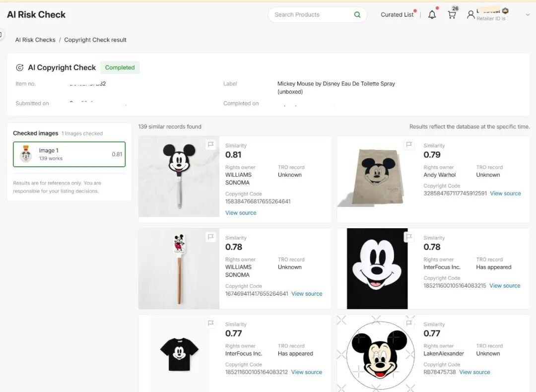
Task: Click the user profile icon
Action: pos(470,15)
